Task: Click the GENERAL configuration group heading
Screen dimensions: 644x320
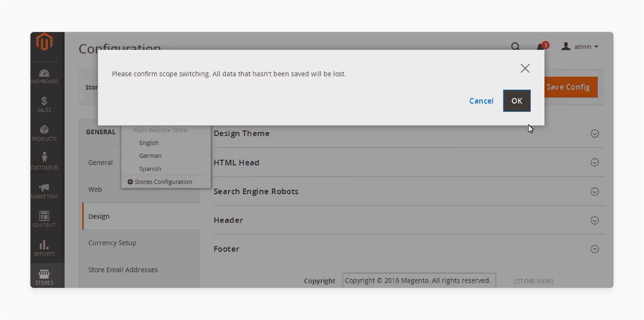Action: point(101,132)
